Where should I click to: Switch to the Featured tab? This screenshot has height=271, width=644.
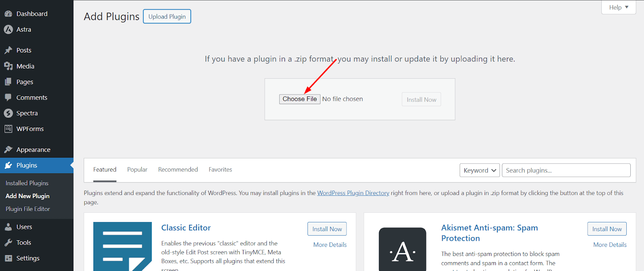pyautogui.click(x=105, y=170)
